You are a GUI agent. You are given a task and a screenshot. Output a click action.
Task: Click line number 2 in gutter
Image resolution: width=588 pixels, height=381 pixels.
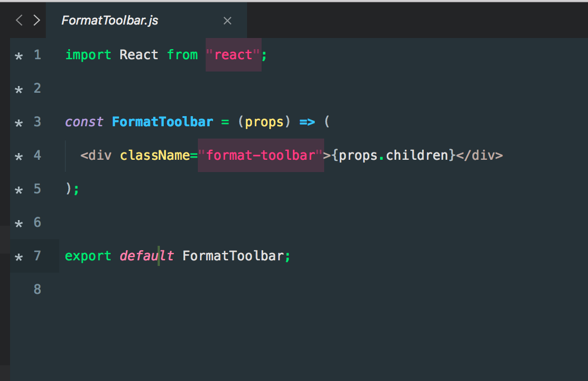[37, 88]
